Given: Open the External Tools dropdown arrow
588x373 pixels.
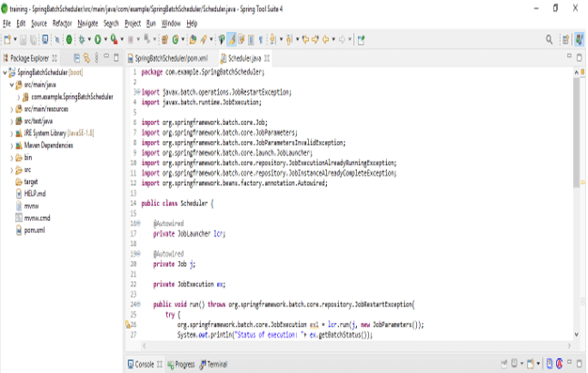Looking at the screenshot, I should click(122, 39).
